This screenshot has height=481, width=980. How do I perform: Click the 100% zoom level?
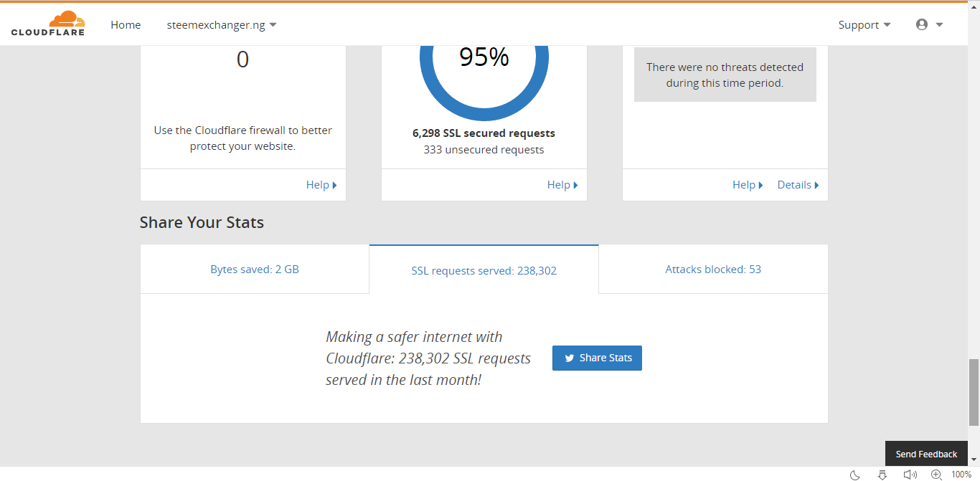[961, 475]
